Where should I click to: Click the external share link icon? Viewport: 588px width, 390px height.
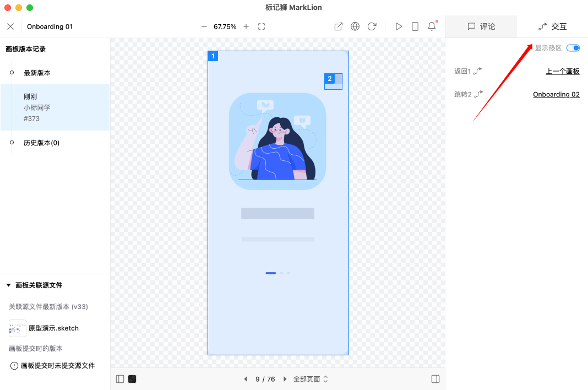click(x=339, y=26)
